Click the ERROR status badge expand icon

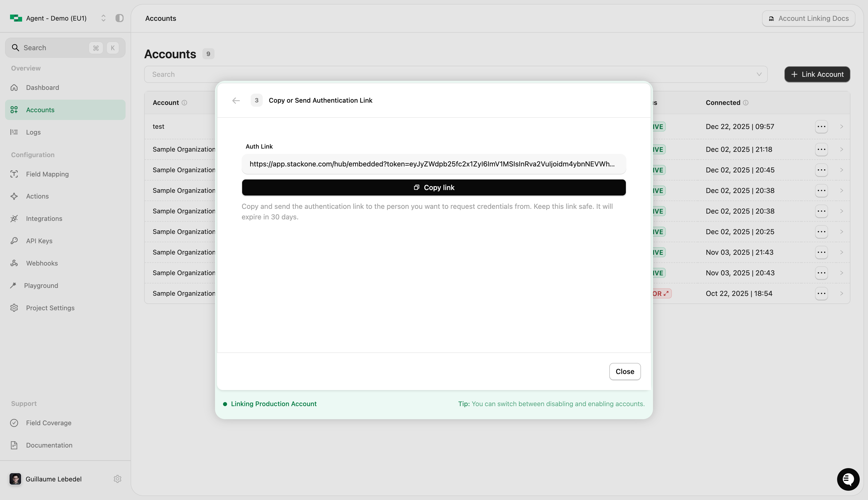(x=666, y=294)
